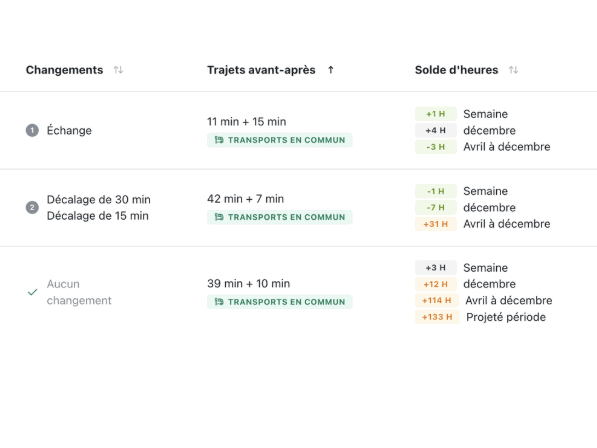
Task: Click the green checkmark next to Aucun changement
Action: [x=32, y=292]
